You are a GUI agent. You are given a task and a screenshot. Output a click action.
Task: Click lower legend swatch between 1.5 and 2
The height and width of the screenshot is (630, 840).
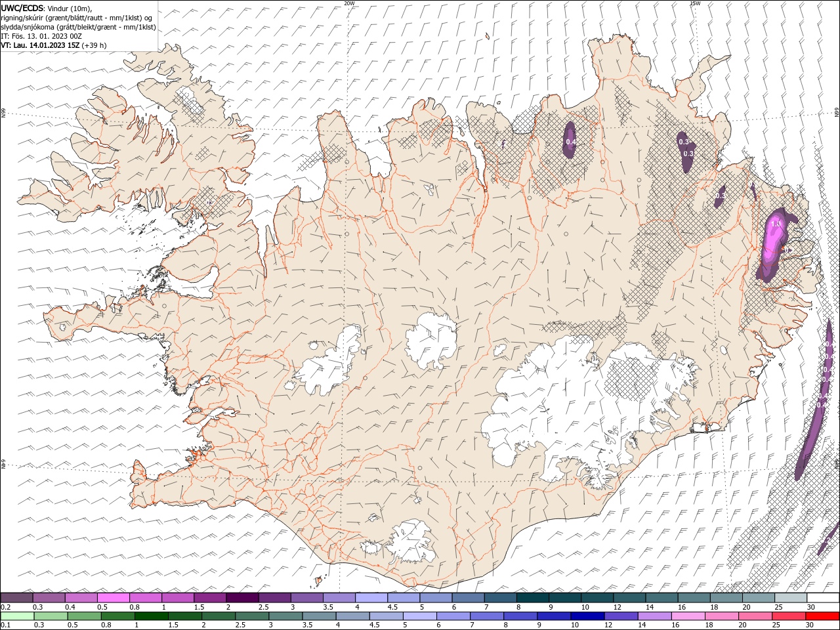click(184, 616)
